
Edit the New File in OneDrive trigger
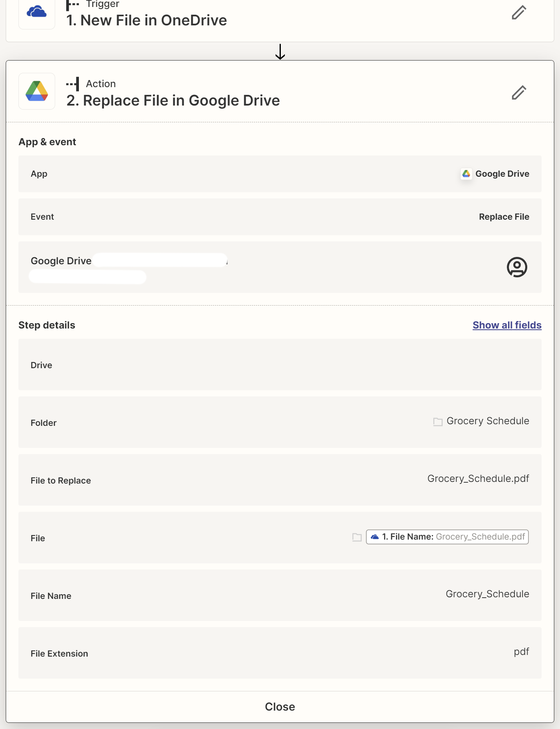coord(519,12)
